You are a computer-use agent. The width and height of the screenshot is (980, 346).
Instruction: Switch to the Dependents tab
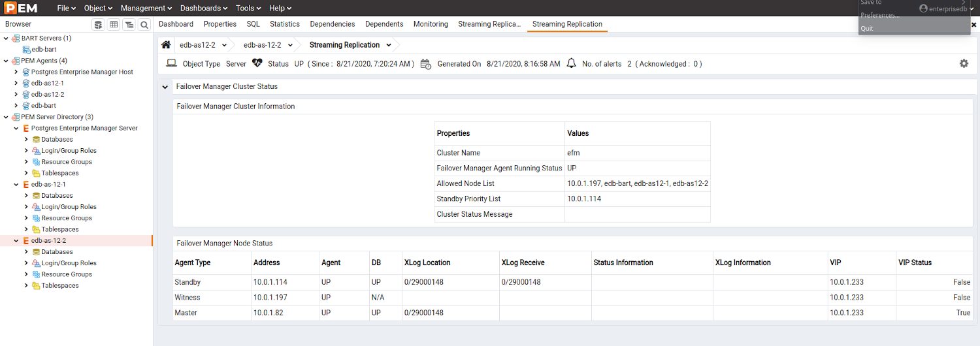tap(384, 24)
